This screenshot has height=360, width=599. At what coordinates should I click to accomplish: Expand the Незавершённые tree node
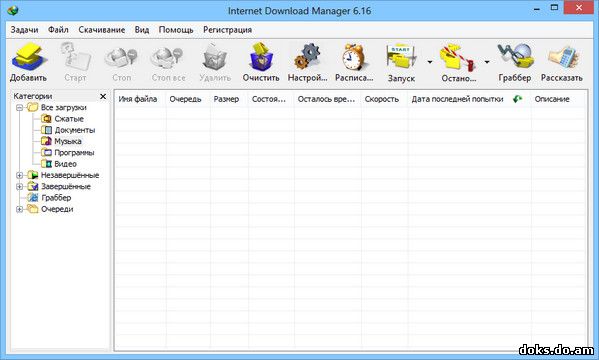point(19,175)
